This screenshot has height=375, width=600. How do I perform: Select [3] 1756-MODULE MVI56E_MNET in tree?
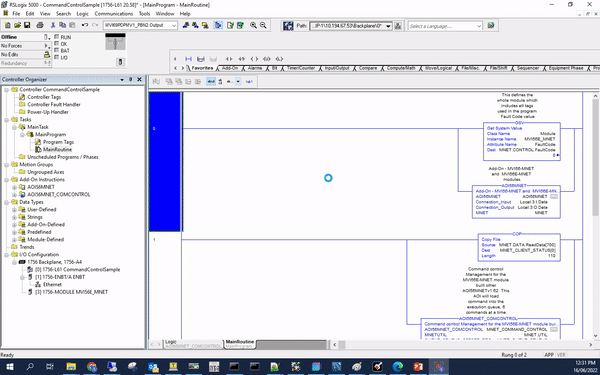click(72, 292)
